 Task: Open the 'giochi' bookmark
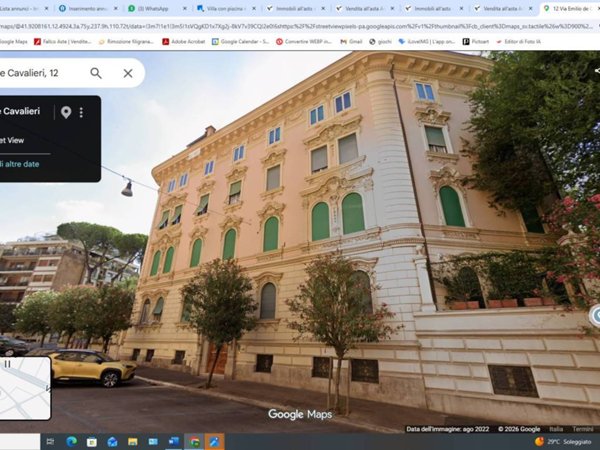(380, 42)
